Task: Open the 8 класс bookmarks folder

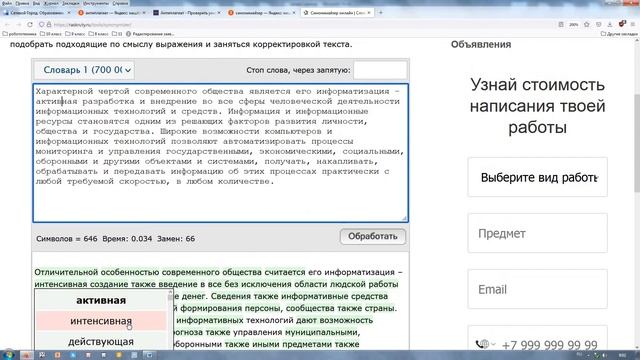Action: tap(98, 34)
